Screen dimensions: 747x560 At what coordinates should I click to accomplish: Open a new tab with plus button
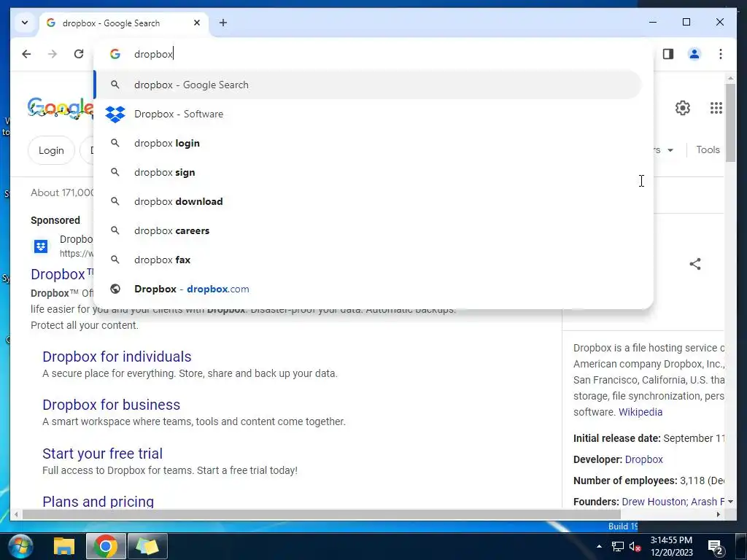[x=223, y=23]
